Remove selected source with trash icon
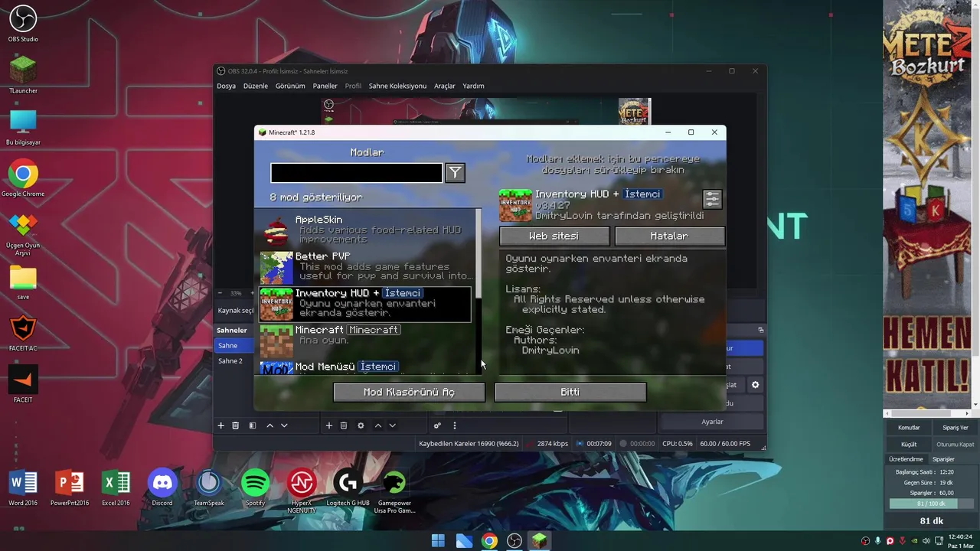980x551 pixels. 344,425
